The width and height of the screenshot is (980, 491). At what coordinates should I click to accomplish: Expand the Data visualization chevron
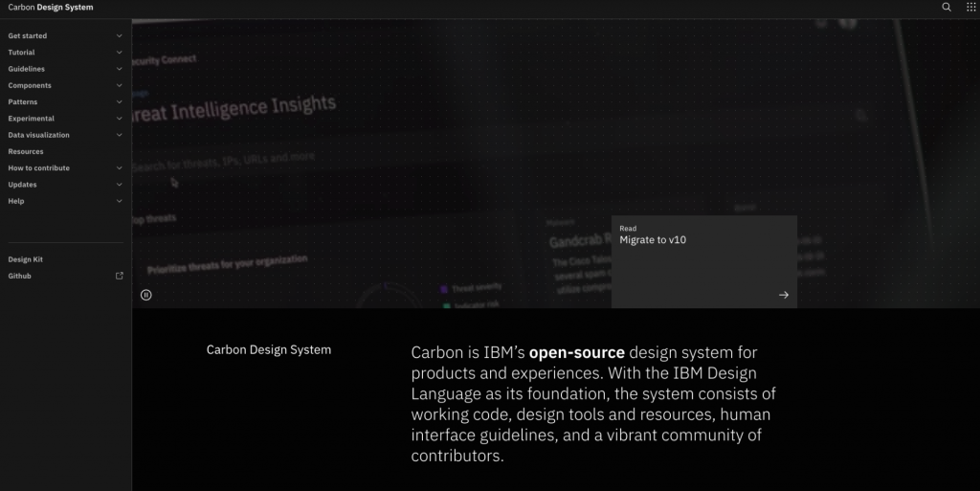click(x=120, y=135)
